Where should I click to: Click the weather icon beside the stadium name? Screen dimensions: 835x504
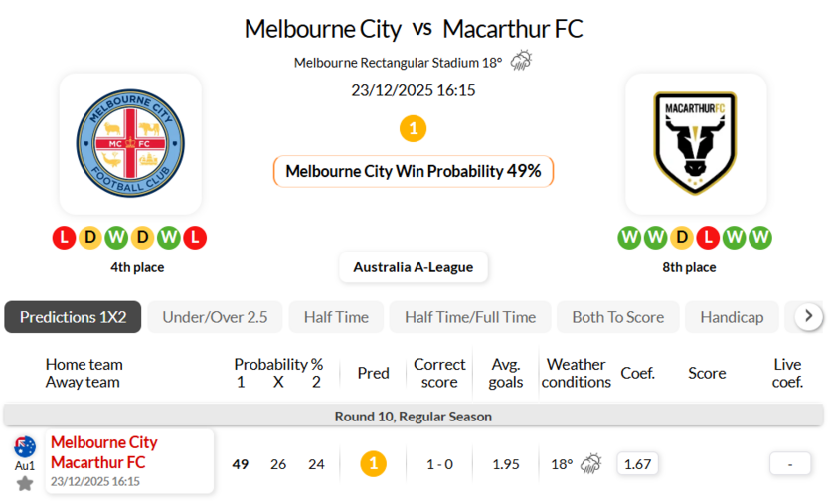click(521, 62)
